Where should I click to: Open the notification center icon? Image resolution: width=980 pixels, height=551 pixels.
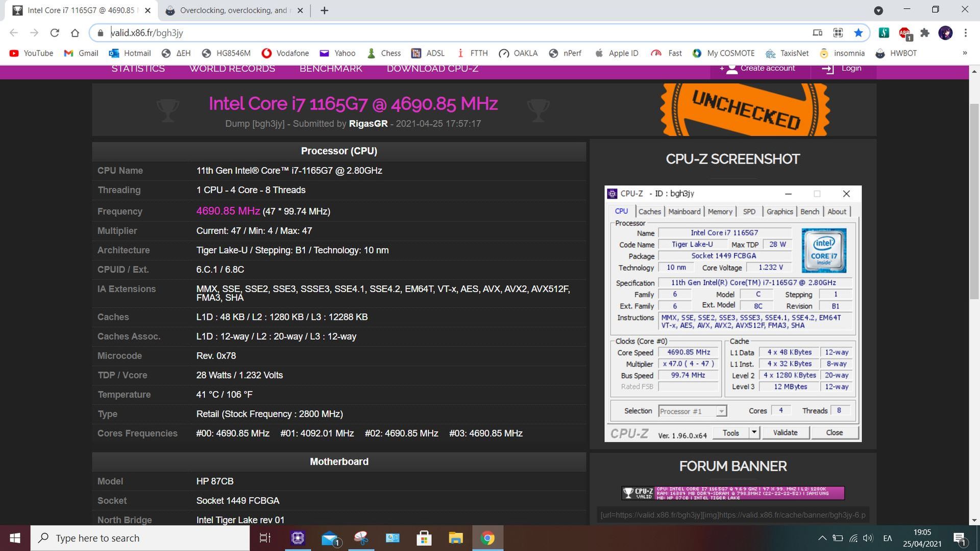point(960,538)
